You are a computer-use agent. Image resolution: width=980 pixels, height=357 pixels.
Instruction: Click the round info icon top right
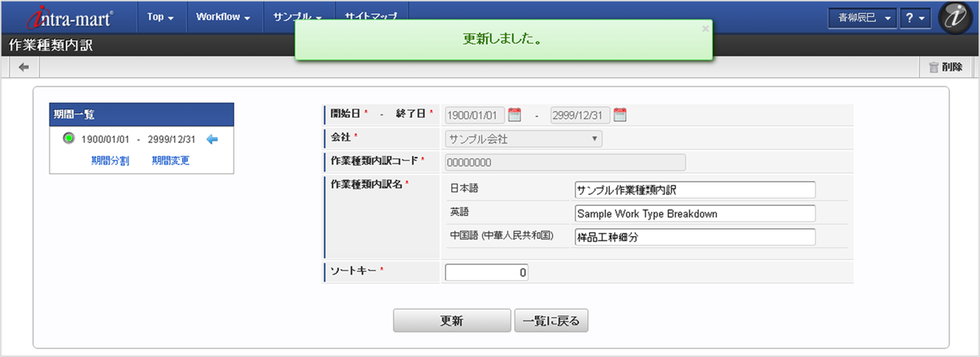click(956, 18)
